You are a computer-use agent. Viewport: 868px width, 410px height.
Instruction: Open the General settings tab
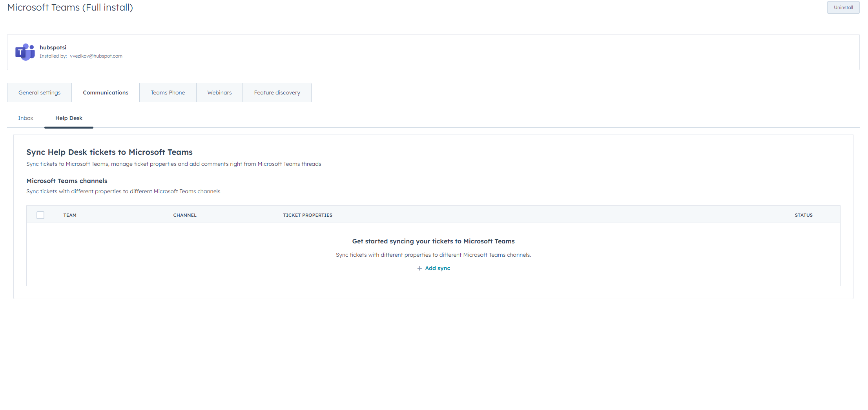tap(39, 93)
